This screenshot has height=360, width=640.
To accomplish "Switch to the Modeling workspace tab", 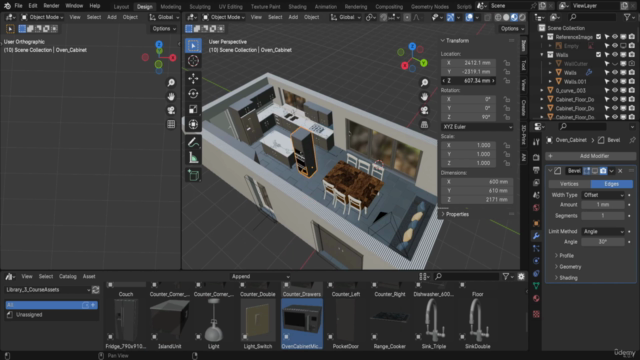I will point(171,7).
